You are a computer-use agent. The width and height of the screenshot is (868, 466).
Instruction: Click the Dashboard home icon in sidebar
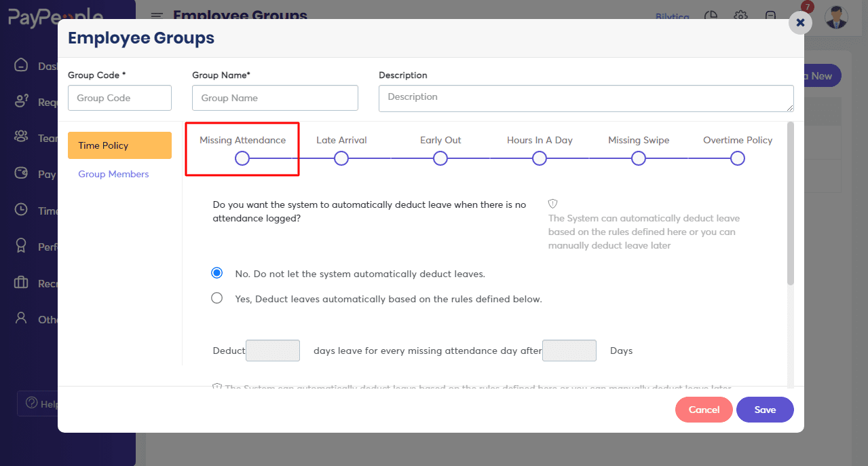pyautogui.click(x=22, y=66)
